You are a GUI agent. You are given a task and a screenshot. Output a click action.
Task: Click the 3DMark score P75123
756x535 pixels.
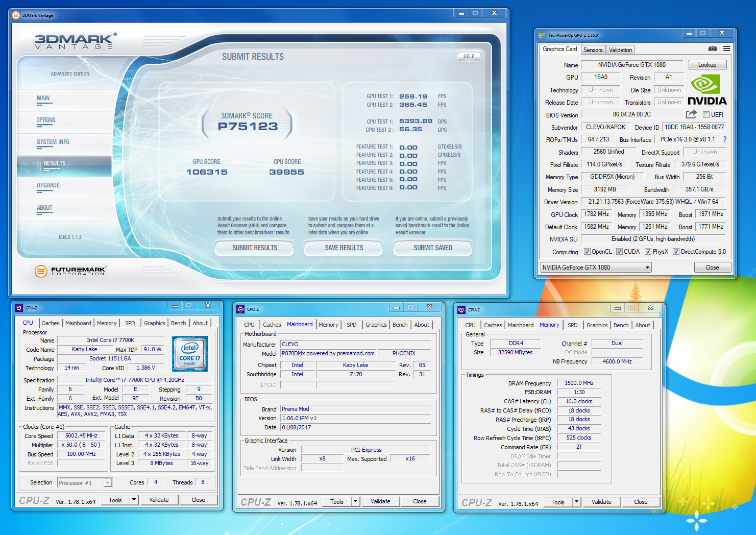tap(248, 127)
